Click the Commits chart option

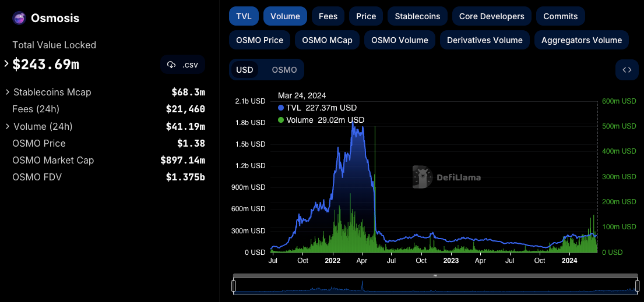pyautogui.click(x=560, y=16)
